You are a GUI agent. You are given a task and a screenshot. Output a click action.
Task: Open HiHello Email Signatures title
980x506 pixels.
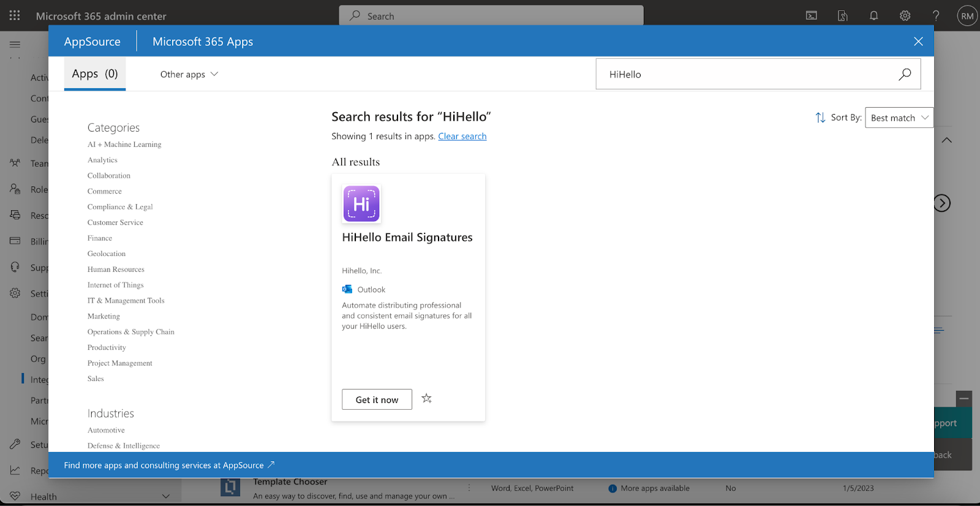407,237
